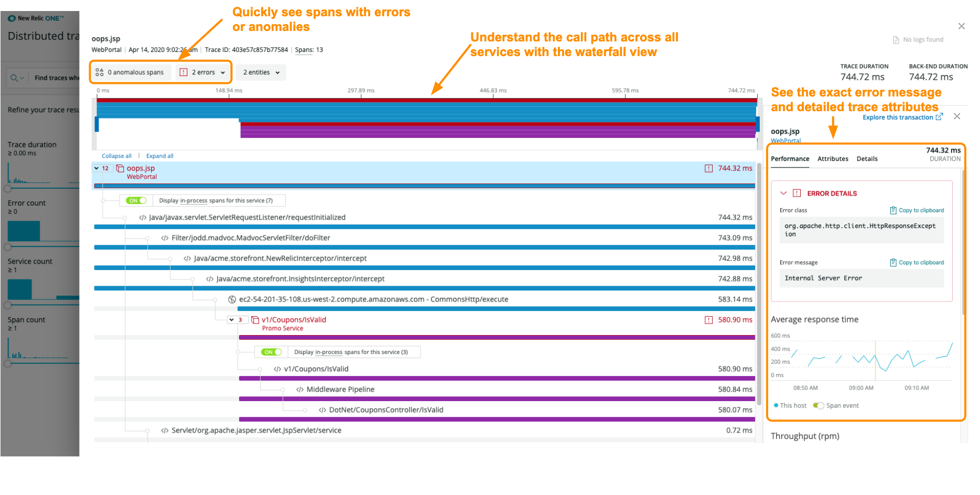Click the Error count slider handle
Image resolution: width=980 pixels, height=495 pixels.
pyautogui.click(x=7, y=247)
